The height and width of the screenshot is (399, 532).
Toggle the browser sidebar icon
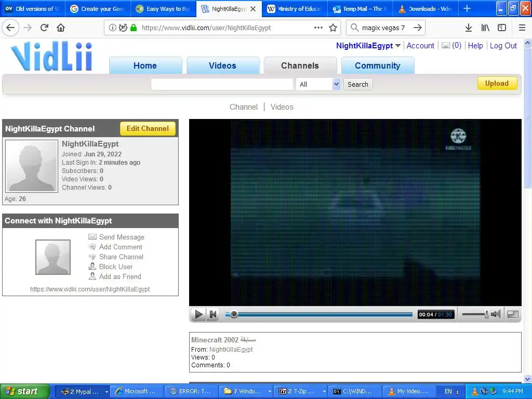pyautogui.click(x=502, y=28)
